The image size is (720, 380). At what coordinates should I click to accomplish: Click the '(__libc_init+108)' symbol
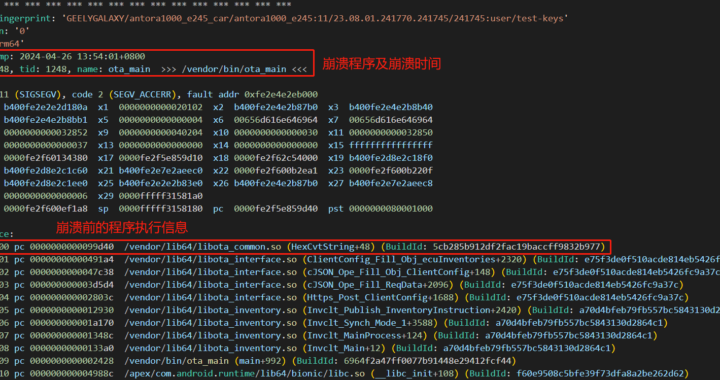click(415, 374)
